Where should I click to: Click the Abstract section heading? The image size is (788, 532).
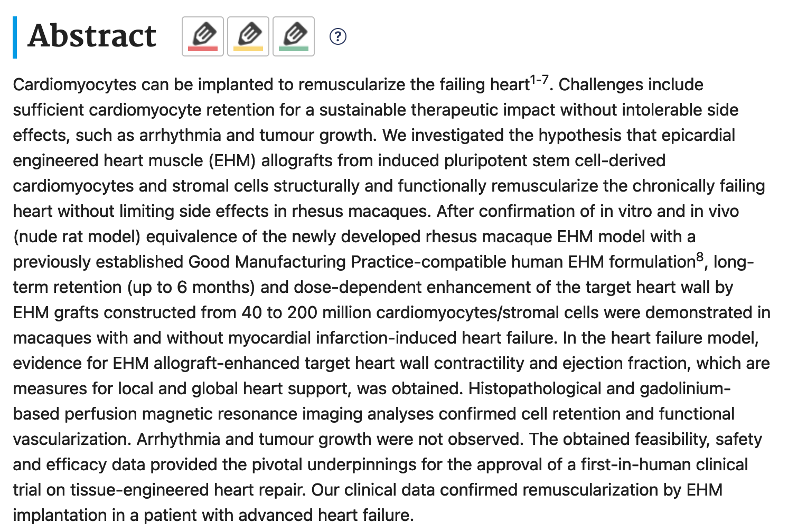click(92, 36)
